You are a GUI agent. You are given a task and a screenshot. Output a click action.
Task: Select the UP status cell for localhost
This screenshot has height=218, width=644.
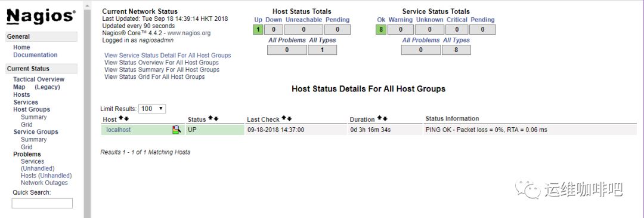(215, 130)
